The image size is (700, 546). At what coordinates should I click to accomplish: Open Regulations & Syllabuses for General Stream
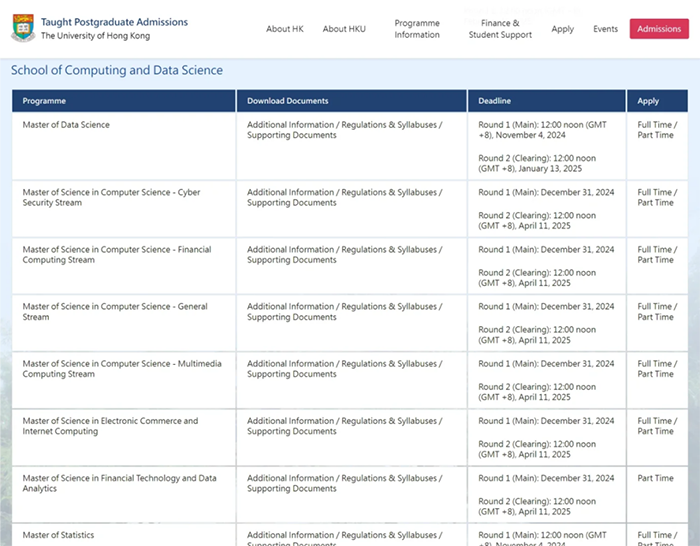click(x=389, y=307)
